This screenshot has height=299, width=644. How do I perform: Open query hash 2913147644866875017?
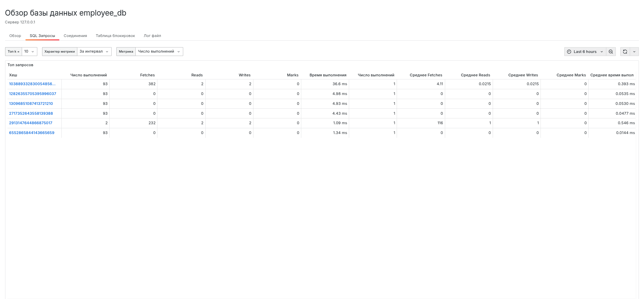pyautogui.click(x=31, y=123)
